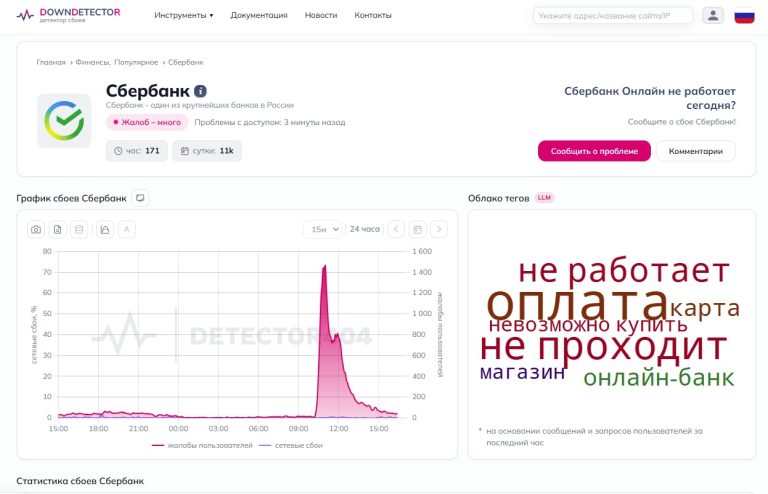768x494 pixels.
Task: Click the Статистика сбоев Сбербанк heading
Action: click(x=80, y=481)
